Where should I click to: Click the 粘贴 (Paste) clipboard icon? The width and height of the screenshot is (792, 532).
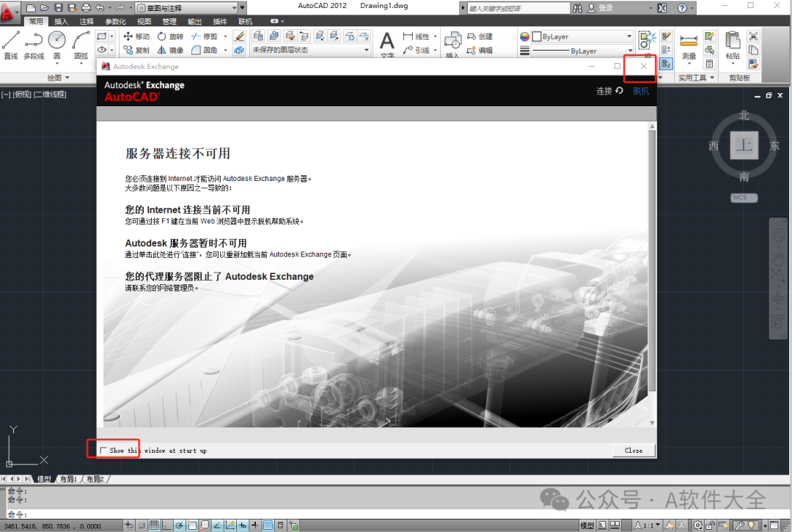(733, 45)
